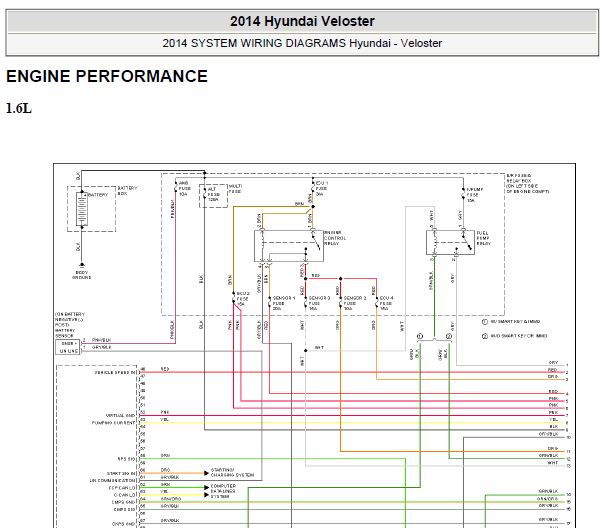Click the ABS fuse 10A symbol
The image size is (616, 528).
click(176, 188)
